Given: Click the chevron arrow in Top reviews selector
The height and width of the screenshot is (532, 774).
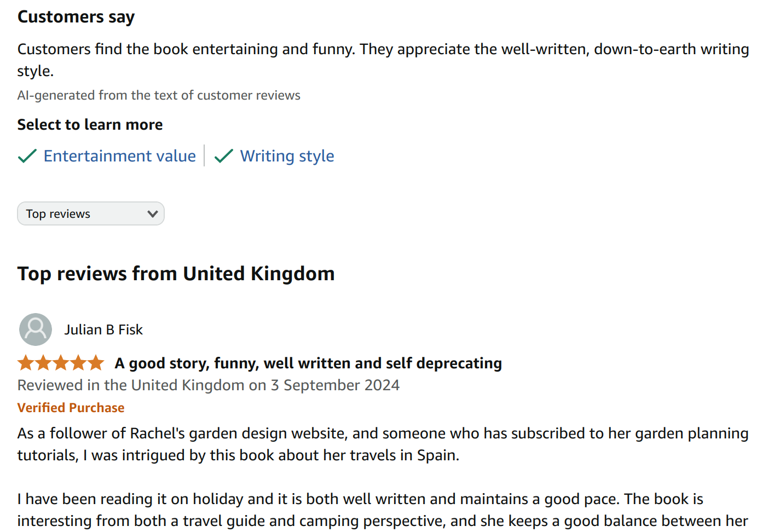Looking at the screenshot, I should [153, 214].
